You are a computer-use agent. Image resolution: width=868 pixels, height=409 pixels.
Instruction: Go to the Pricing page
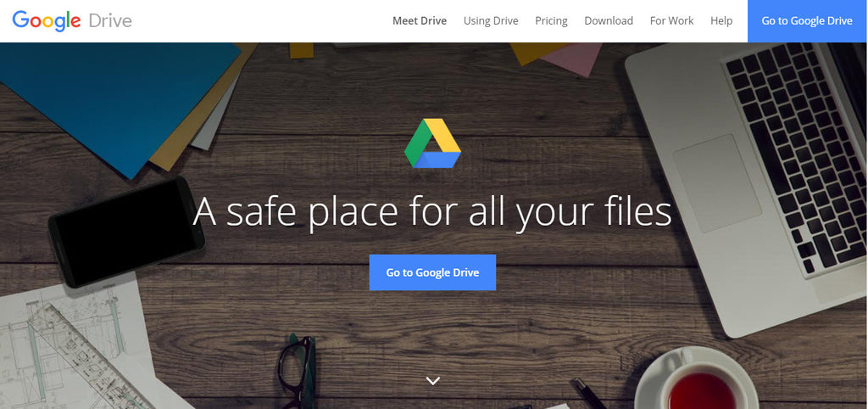pyautogui.click(x=551, y=21)
